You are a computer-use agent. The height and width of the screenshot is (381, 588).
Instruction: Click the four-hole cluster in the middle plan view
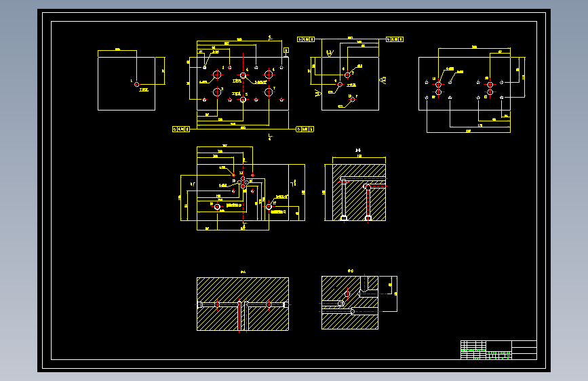[243, 182]
